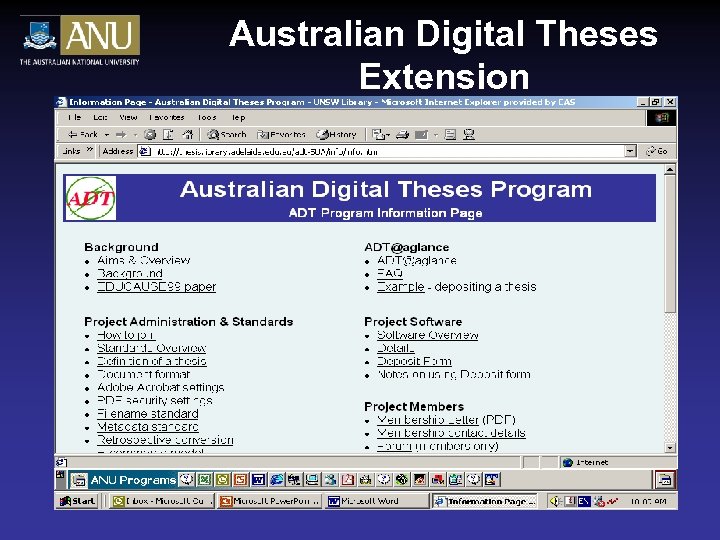Open the How to join link

coord(126,335)
